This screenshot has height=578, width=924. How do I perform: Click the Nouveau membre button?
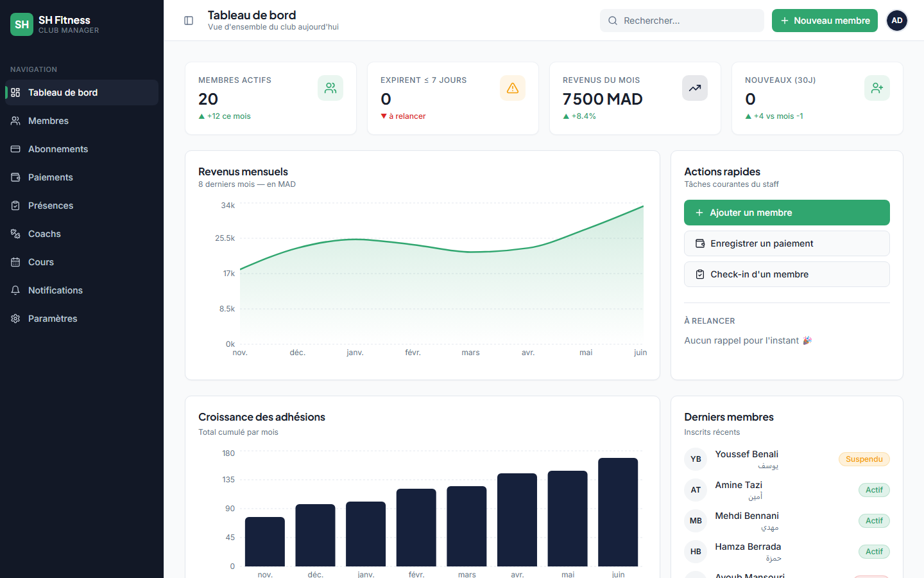825,21
